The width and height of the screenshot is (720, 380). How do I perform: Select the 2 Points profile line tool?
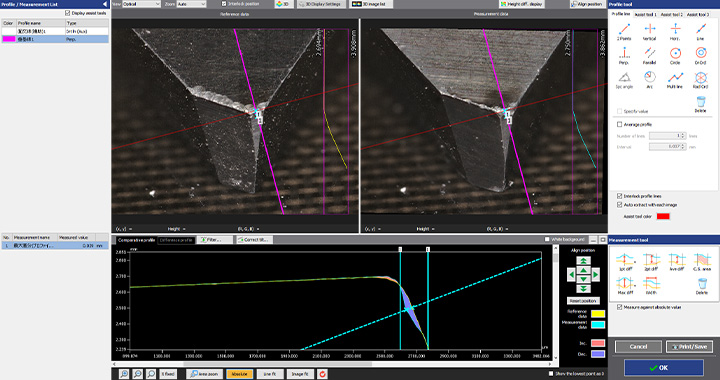pyautogui.click(x=624, y=32)
